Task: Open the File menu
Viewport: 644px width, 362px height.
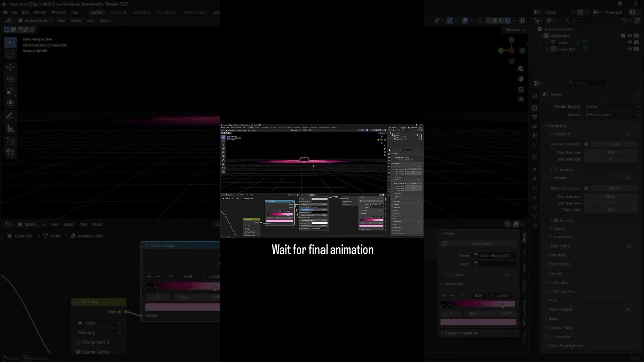Action: (x=14, y=12)
